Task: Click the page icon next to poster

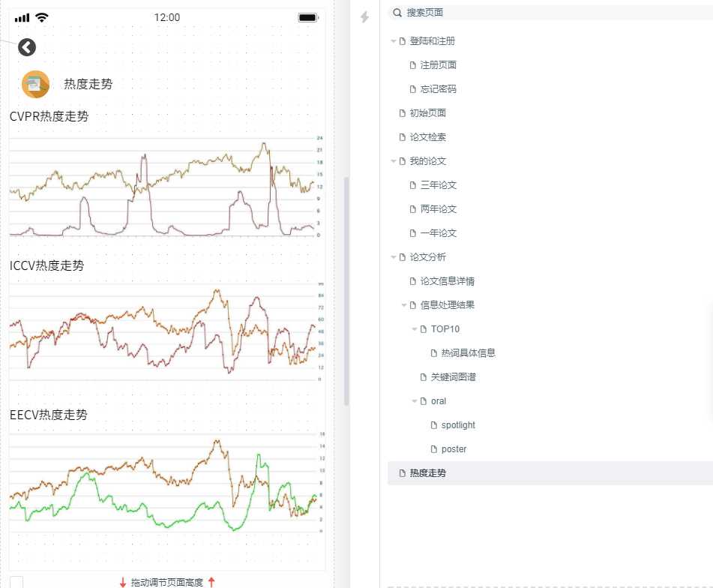Action: pos(434,449)
